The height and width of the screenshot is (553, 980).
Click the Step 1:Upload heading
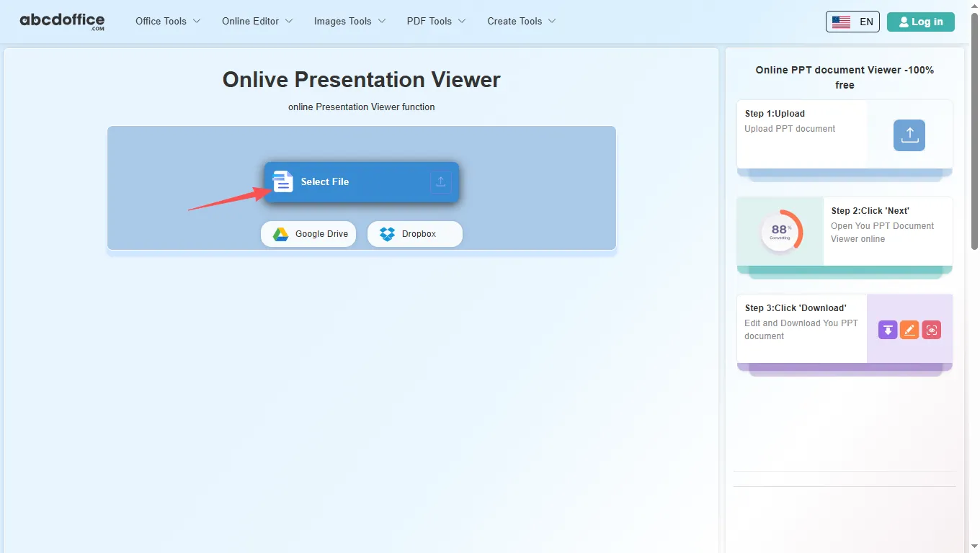tap(775, 114)
